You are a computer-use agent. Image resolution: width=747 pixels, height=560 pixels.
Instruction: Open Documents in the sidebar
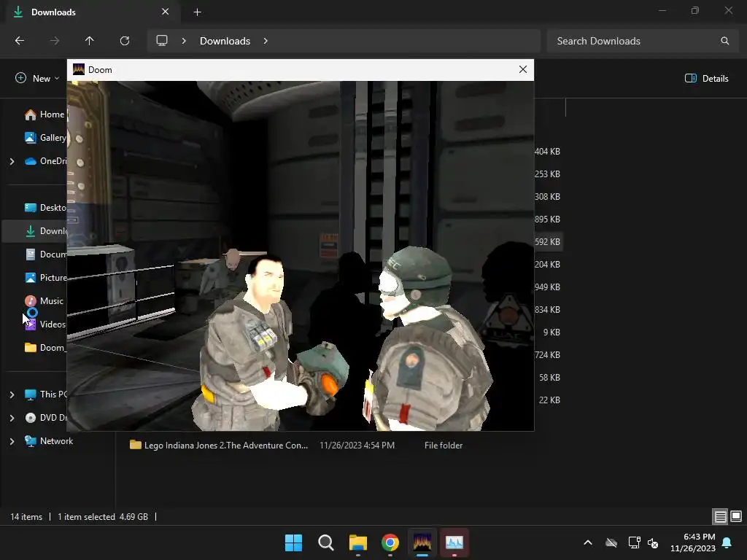point(45,254)
